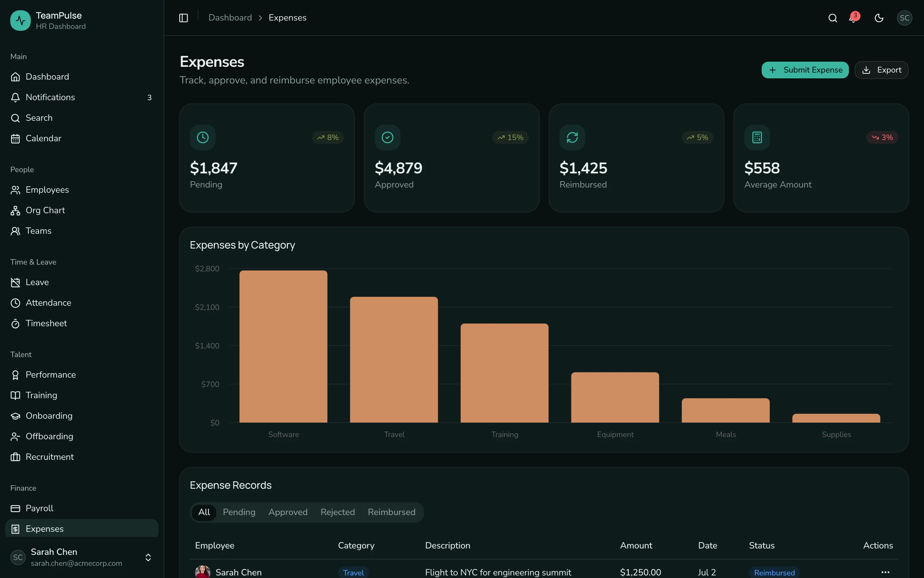Open Performance in the sidebar

[82, 375]
